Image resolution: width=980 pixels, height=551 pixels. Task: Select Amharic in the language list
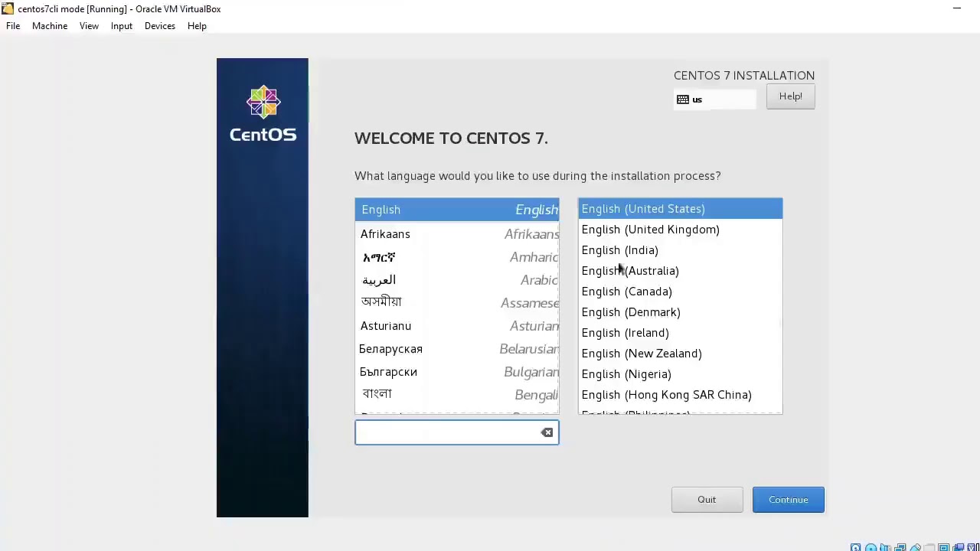(x=457, y=257)
